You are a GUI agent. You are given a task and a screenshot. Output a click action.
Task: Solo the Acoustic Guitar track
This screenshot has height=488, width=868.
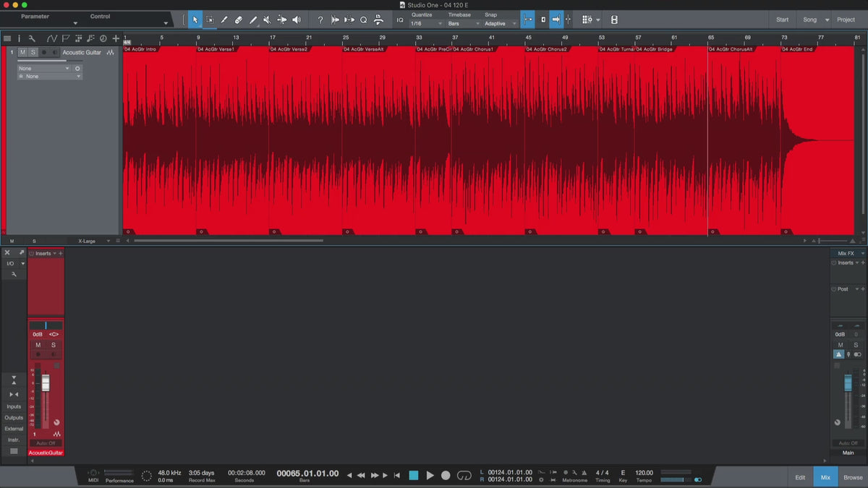(33, 52)
